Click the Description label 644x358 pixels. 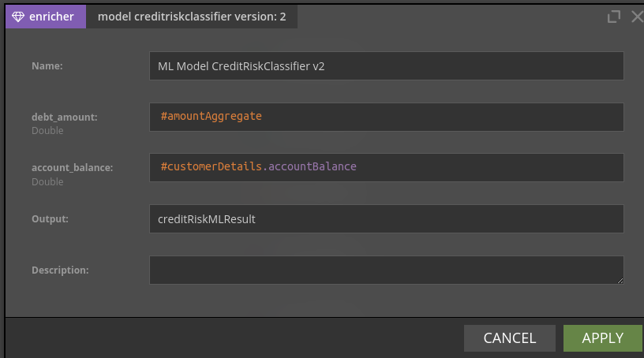point(60,270)
